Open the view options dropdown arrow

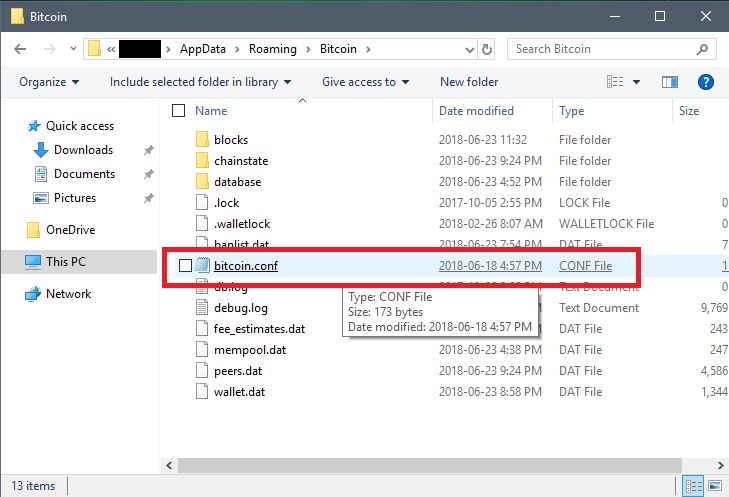[636, 82]
